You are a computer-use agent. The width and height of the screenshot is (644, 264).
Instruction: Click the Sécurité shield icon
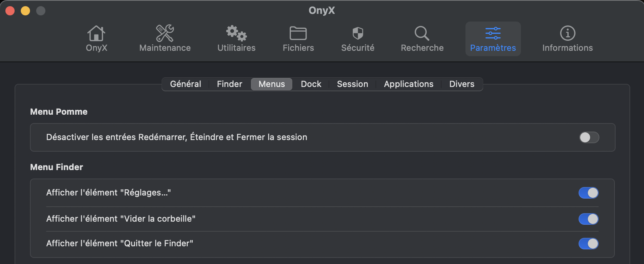358,34
